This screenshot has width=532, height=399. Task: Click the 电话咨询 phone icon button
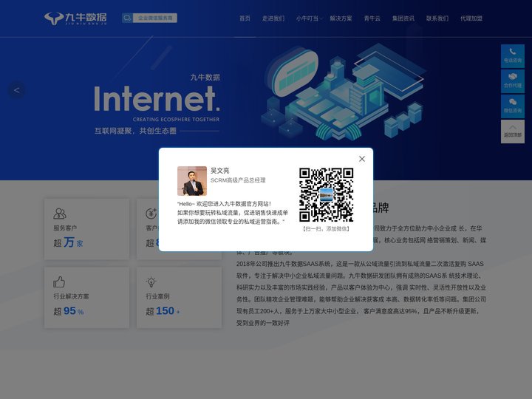coord(513,55)
